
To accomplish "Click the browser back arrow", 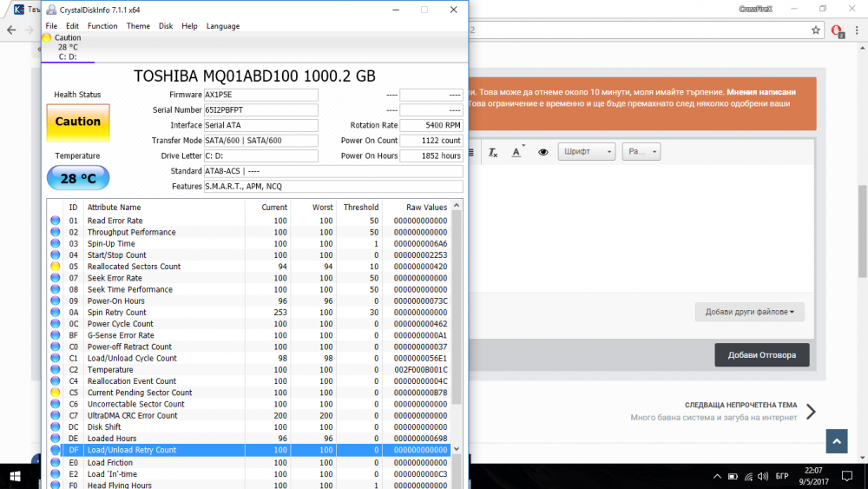I will pyautogui.click(x=11, y=30).
